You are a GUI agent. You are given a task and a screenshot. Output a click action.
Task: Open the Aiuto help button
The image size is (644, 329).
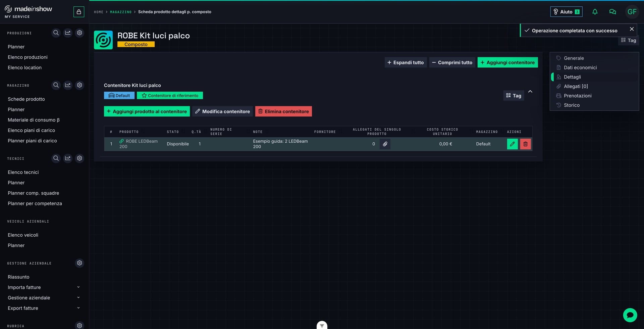[566, 12]
